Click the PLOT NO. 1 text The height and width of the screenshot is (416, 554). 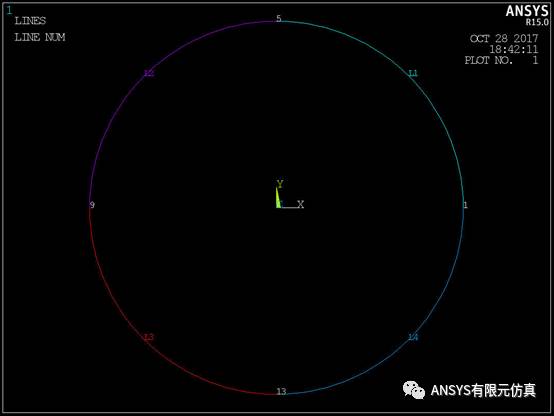(x=501, y=60)
